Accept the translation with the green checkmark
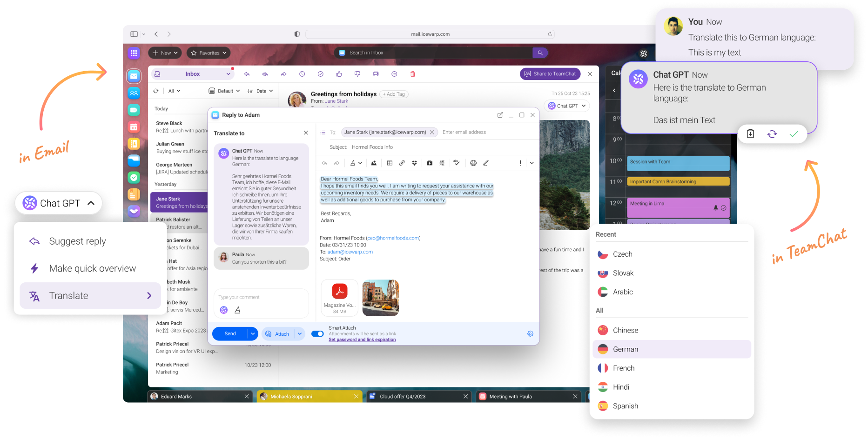 794,134
